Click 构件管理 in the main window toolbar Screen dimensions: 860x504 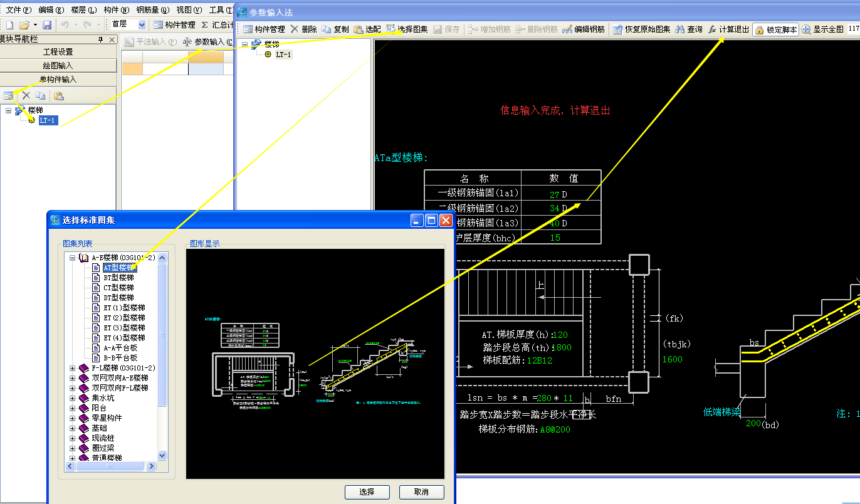pos(175,25)
